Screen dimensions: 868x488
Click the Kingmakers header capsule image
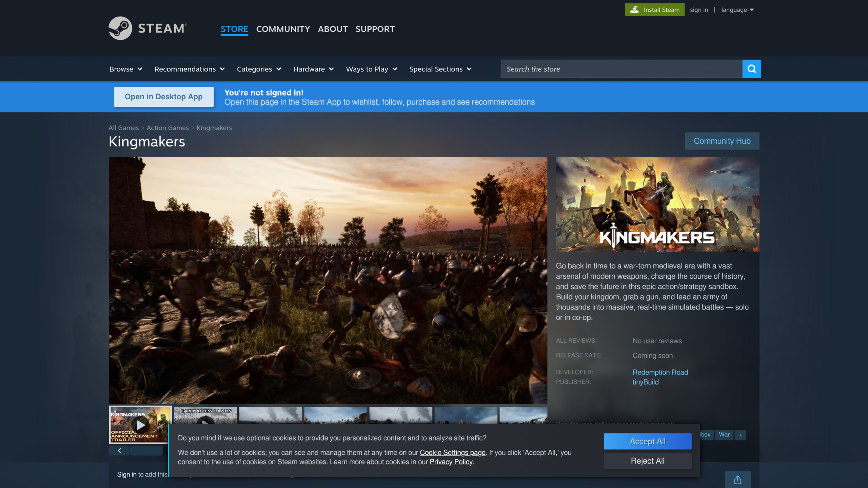(x=657, y=204)
